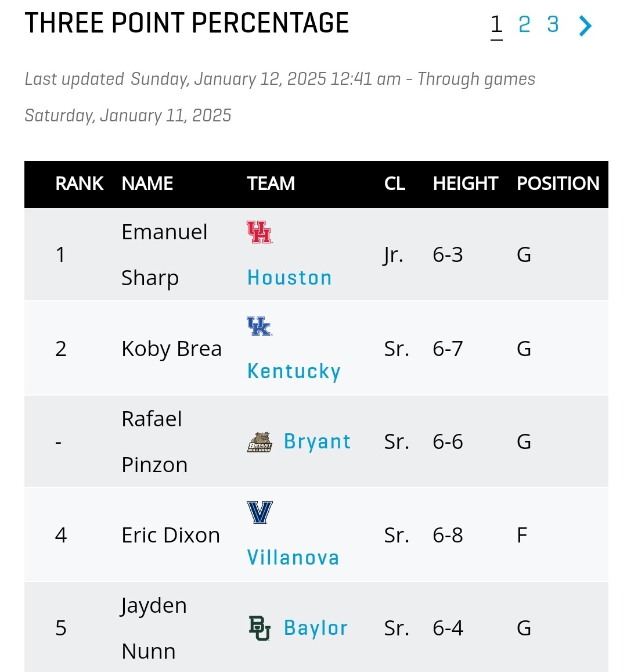Click the Baylor BU logo icon
Viewport: 627px width, 672px height.
coord(260,628)
